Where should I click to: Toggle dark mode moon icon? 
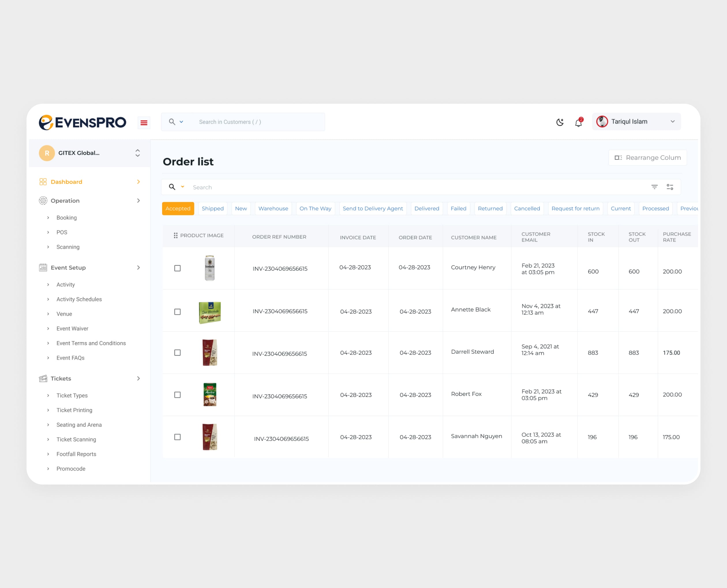(x=560, y=122)
